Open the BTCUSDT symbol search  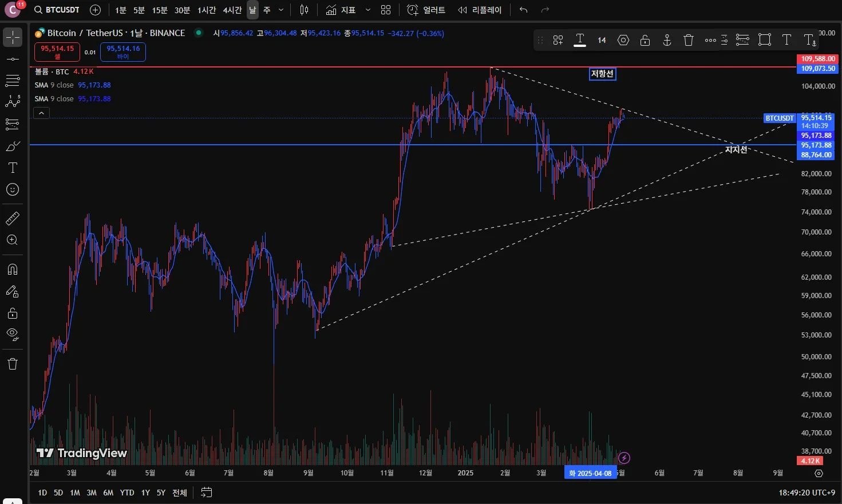[57, 10]
